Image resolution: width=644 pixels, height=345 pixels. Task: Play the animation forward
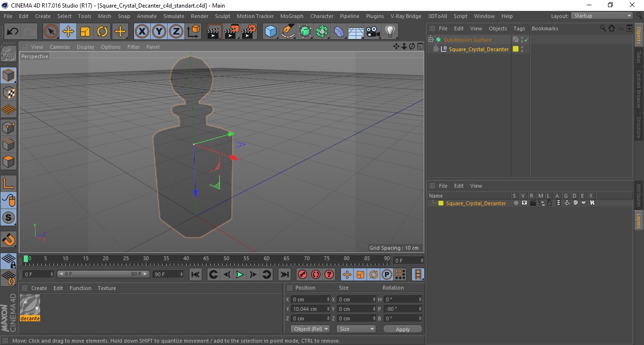pyautogui.click(x=240, y=274)
